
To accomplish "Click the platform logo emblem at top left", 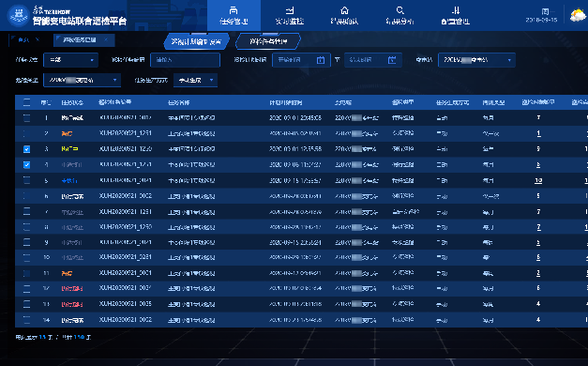I will (x=19, y=16).
